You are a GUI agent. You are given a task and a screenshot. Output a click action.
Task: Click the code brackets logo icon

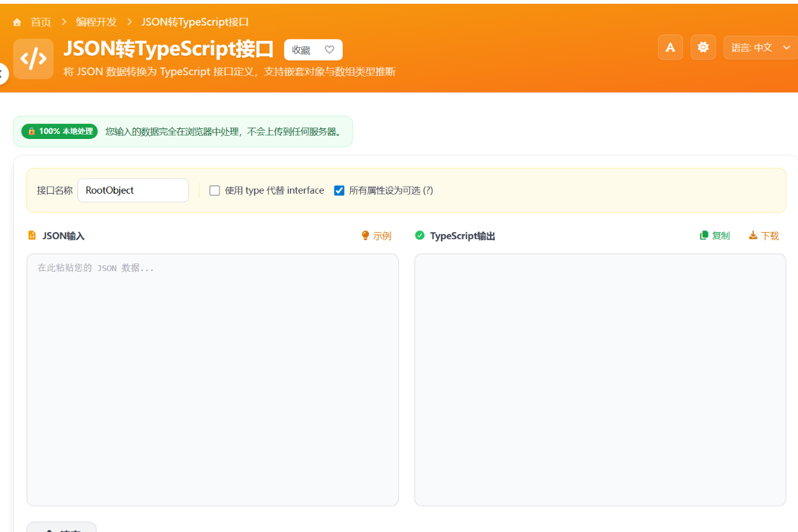(33, 59)
